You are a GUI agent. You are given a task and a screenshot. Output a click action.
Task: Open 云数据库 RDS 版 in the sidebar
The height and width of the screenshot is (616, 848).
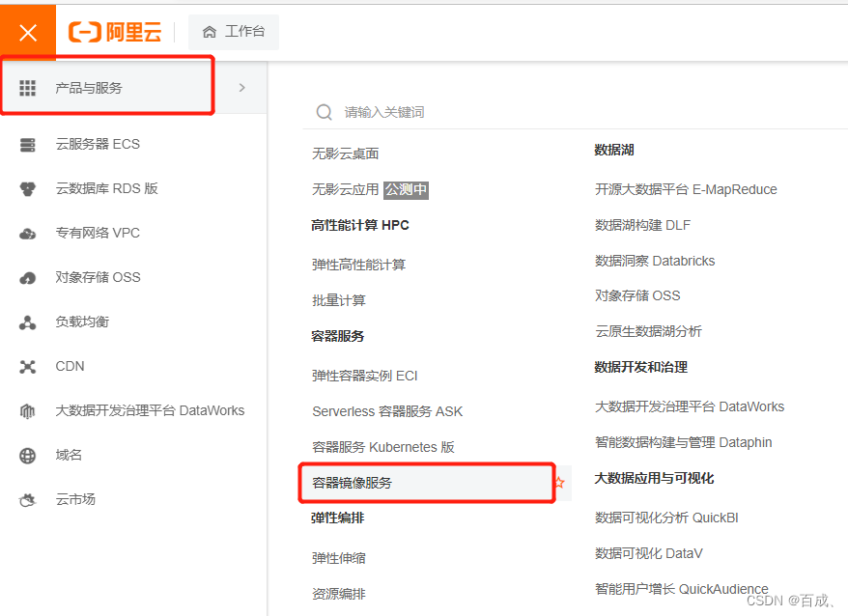(x=106, y=188)
